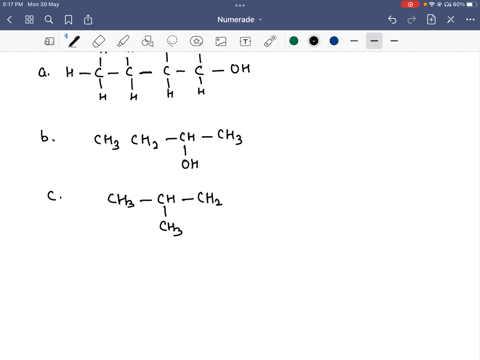
Task: Open the search magnifier
Action: pyautogui.click(x=49, y=20)
